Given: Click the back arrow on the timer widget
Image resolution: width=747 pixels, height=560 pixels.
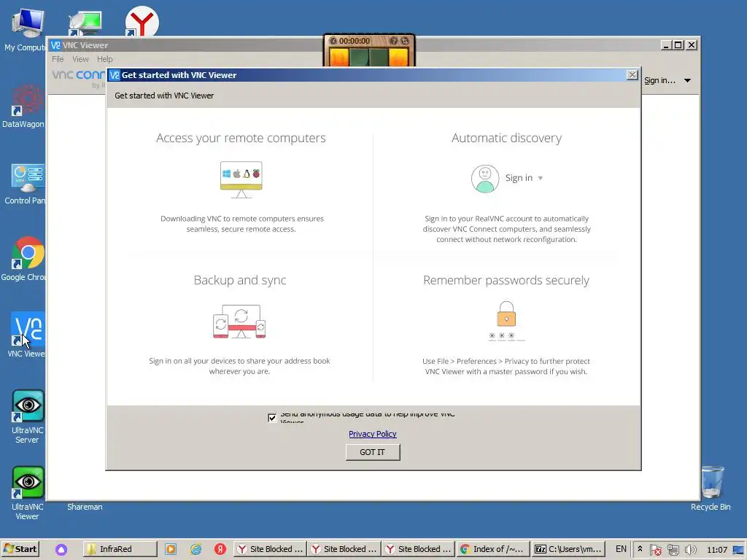Looking at the screenshot, I should 333,41.
